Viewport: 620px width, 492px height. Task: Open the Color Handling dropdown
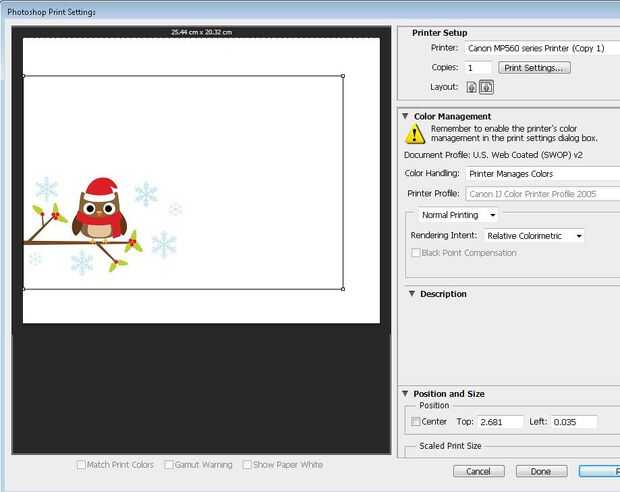[542, 174]
